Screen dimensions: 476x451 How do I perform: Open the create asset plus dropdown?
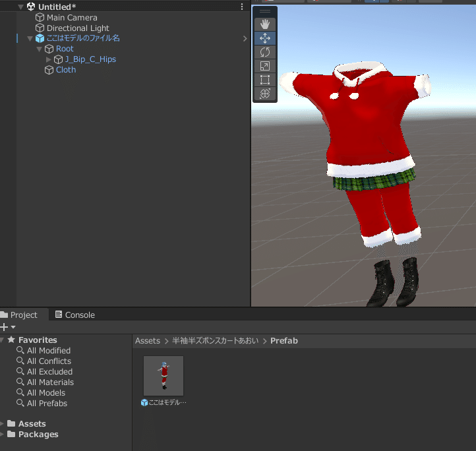pos(8,327)
